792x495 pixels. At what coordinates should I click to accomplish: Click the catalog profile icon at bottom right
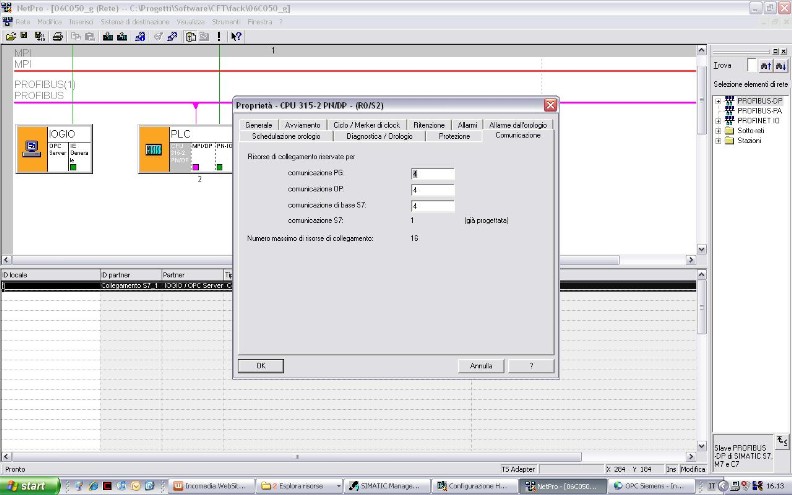pyautogui.click(x=781, y=441)
